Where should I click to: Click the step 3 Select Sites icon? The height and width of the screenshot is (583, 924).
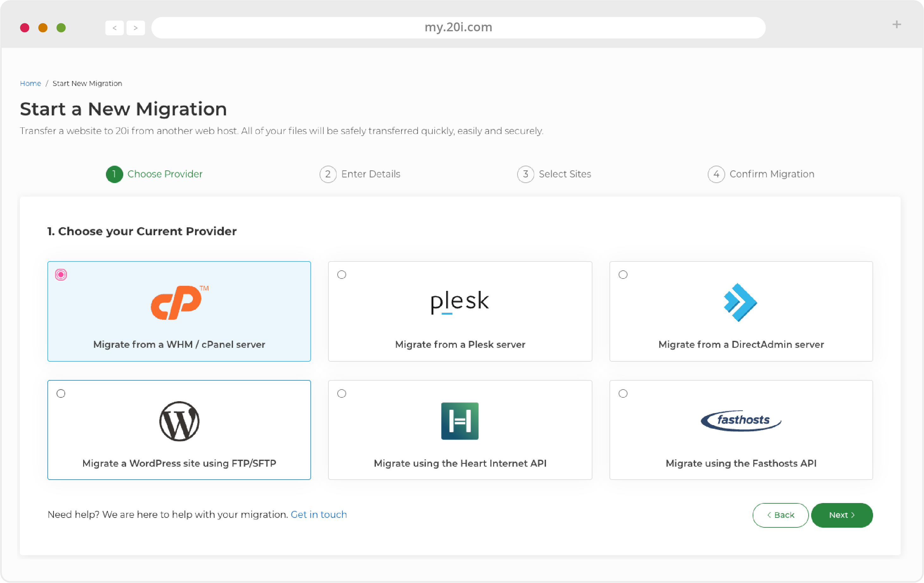pyautogui.click(x=526, y=174)
